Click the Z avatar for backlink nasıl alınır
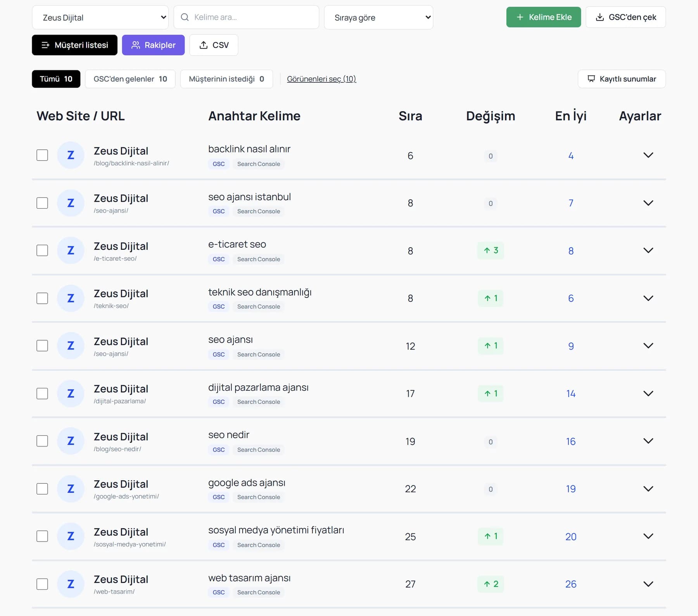This screenshot has width=698, height=616. (x=71, y=155)
